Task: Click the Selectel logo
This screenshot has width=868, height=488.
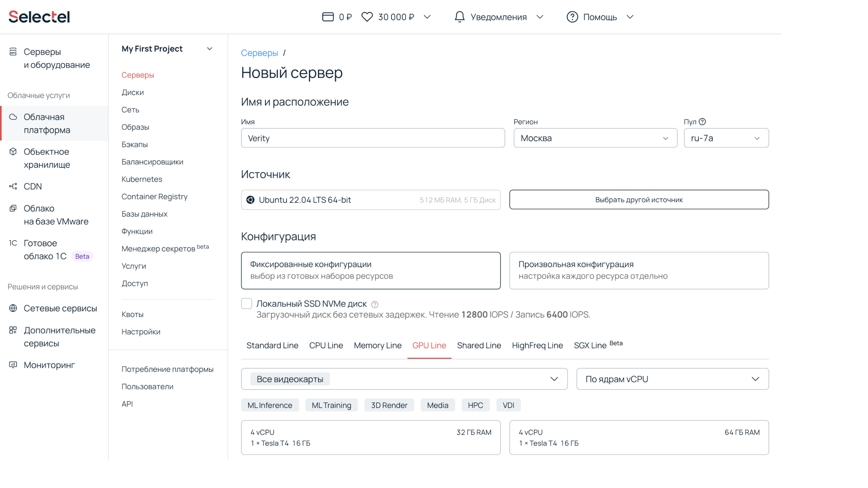Action: [x=39, y=17]
